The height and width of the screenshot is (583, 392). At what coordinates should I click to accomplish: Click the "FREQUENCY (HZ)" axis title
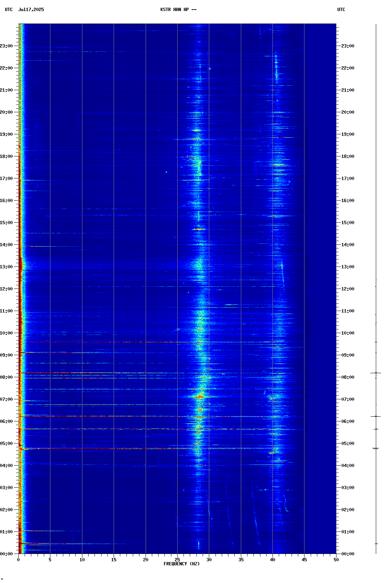tap(182, 564)
